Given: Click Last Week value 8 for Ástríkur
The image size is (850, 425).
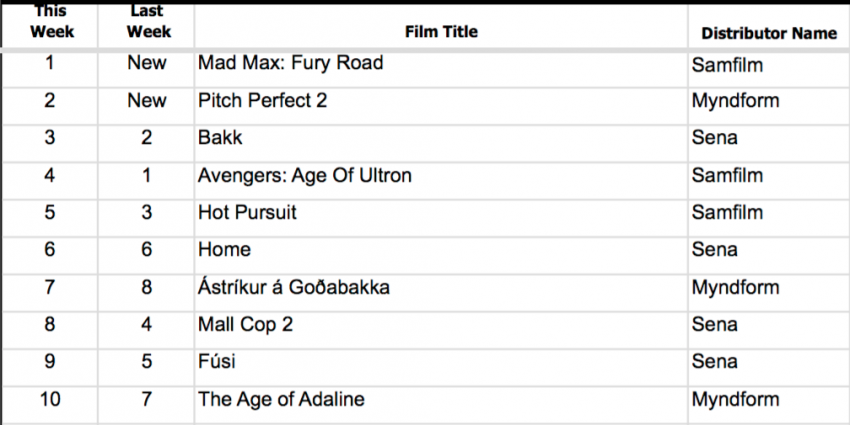Looking at the screenshot, I should [x=146, y=292].
